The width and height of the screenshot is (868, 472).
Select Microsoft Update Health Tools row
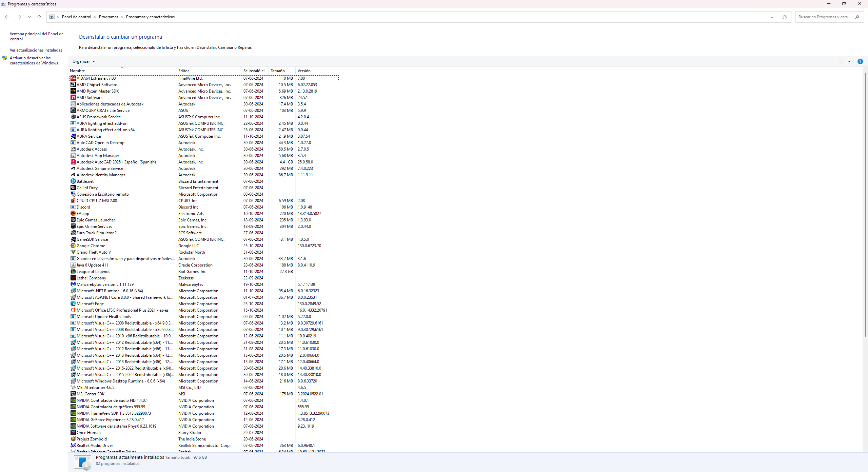pyautogui.click(x=203, y=317)
